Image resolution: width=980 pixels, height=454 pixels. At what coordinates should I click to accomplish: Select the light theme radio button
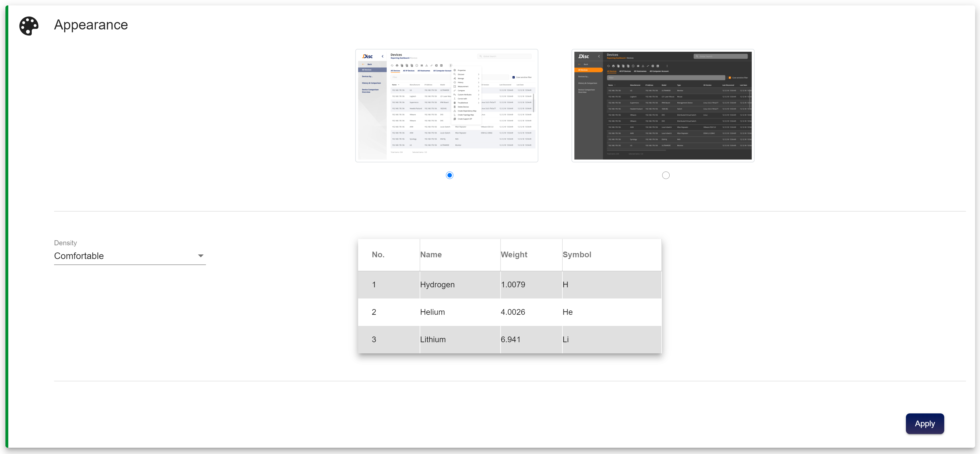[449, 175]
